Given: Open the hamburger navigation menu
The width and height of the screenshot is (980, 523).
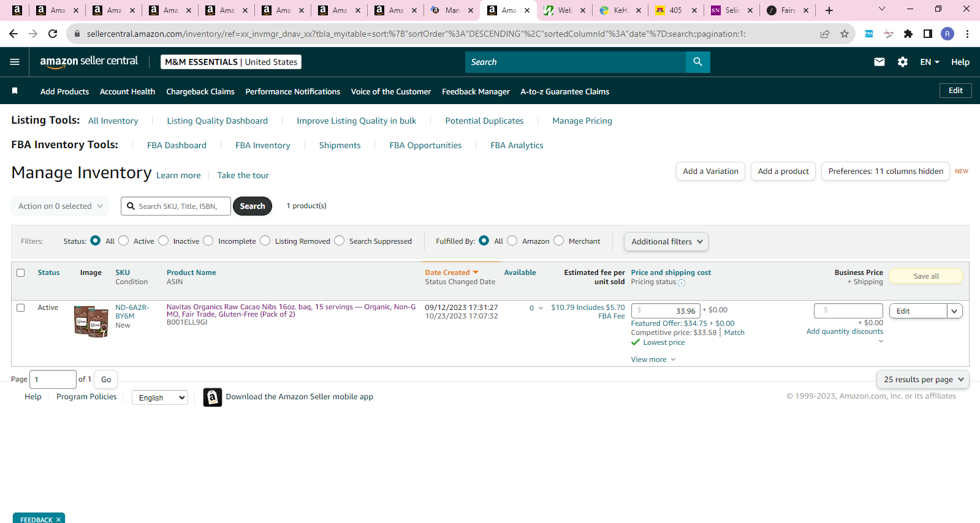Looking at the screenshot, I should (x=15, y=62).
